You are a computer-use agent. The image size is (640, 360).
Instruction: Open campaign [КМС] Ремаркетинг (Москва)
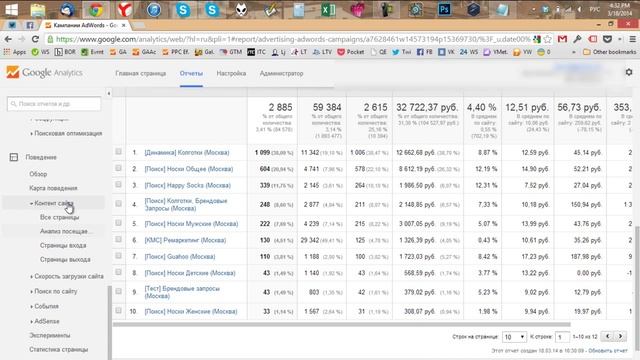click(185, 240)
